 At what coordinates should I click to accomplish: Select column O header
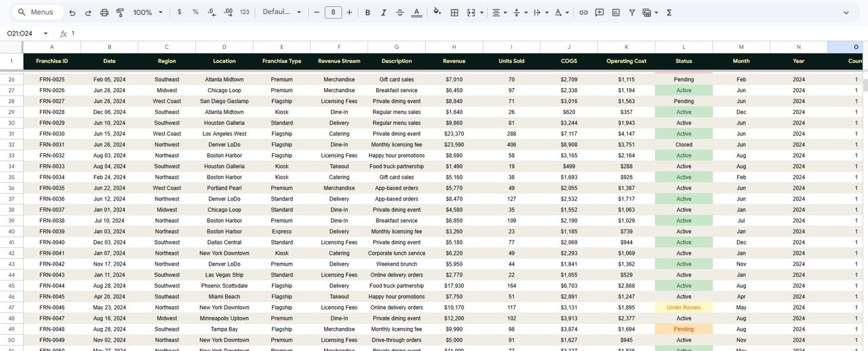(848, 47)
